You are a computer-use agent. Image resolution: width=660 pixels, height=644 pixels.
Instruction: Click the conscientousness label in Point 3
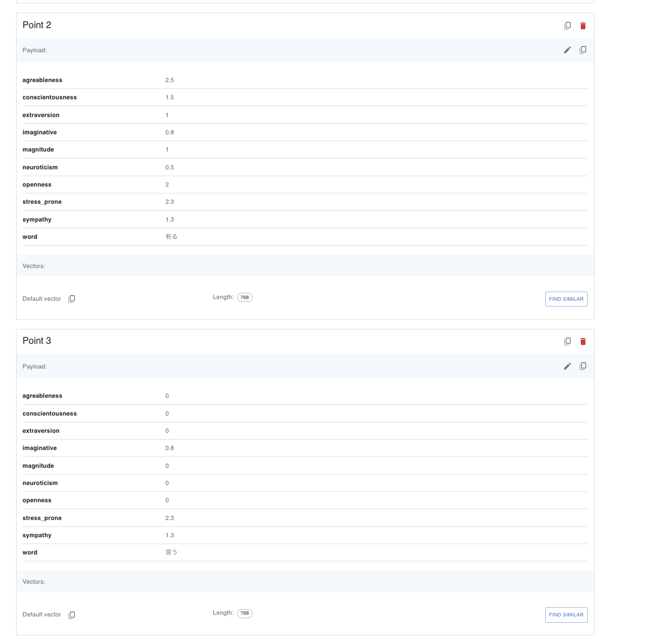(49, 413)
